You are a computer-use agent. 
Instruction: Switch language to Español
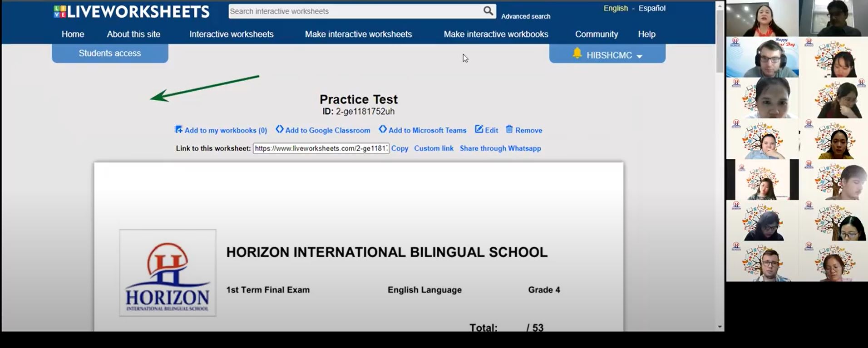click(x=652, y=8)
